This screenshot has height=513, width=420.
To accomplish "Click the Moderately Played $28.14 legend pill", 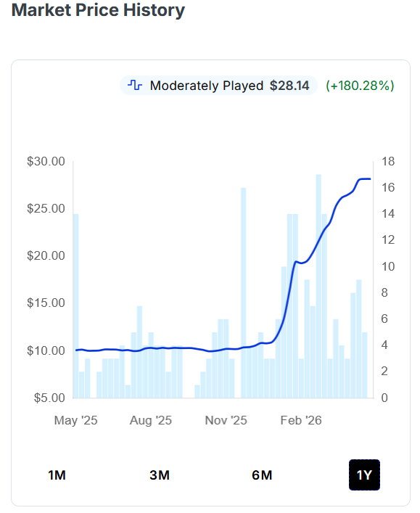I will (x=218, y=86).
